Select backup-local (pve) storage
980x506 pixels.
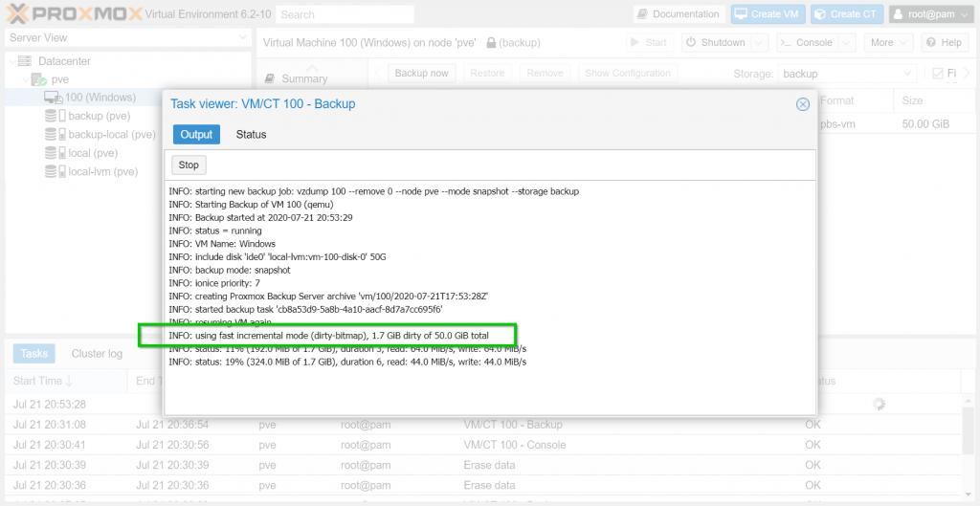112,134
